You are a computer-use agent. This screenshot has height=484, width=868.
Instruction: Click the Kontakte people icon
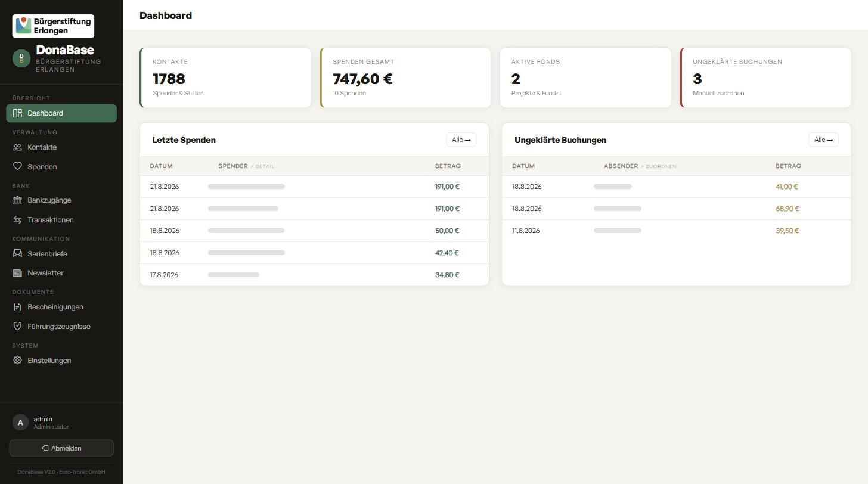click(x=17, y=147)
